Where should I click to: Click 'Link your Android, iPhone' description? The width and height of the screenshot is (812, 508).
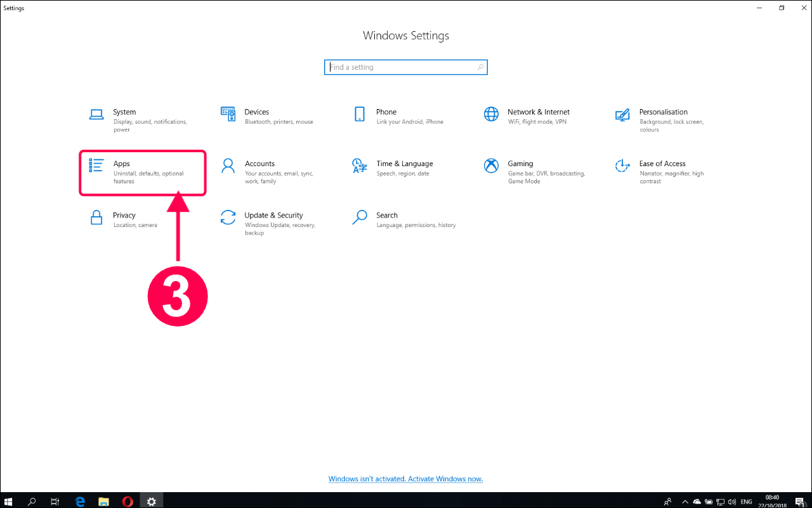click(x=410, y=122)
